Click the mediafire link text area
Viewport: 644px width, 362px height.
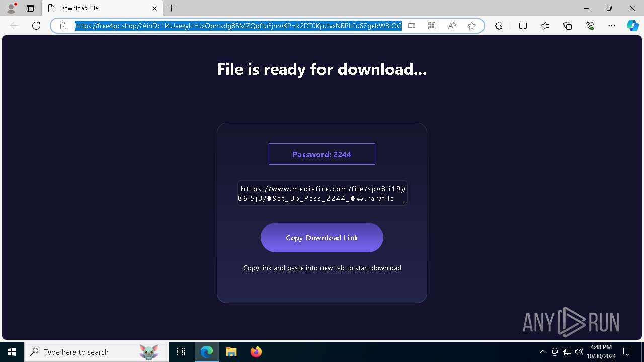322,193
